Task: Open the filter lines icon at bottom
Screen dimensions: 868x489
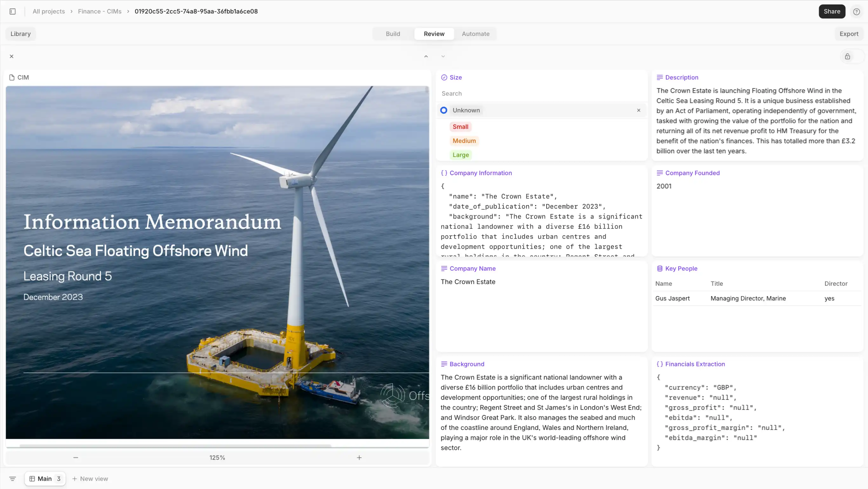Action: pyautogui.click(x=12, y=479)
